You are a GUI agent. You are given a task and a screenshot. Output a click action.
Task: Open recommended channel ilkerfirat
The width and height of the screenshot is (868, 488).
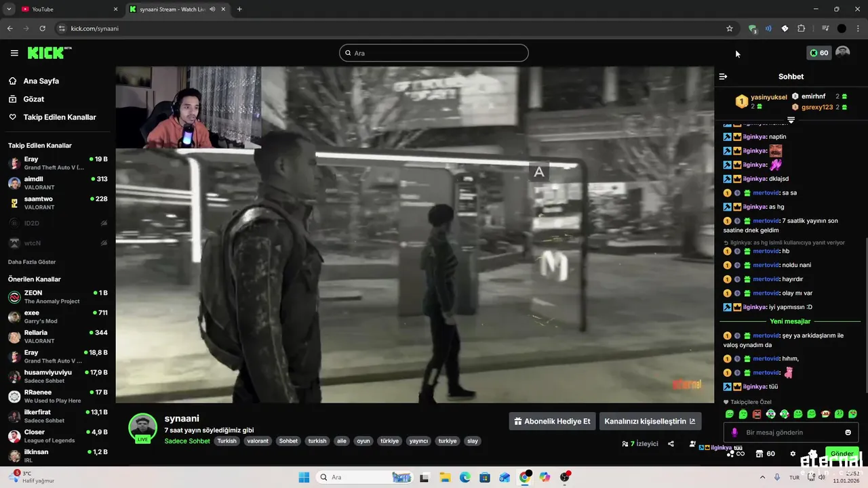(x=58, y=415)
